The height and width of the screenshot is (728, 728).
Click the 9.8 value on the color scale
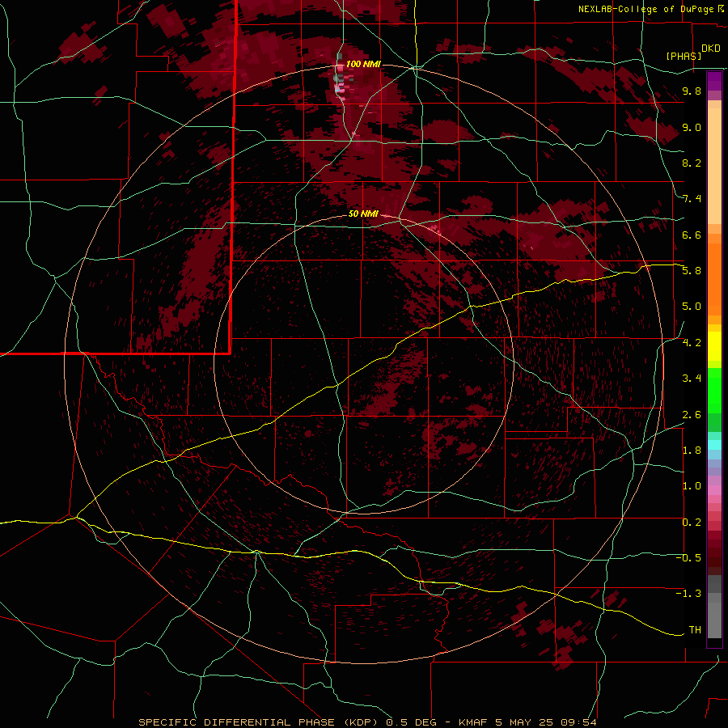692,91
